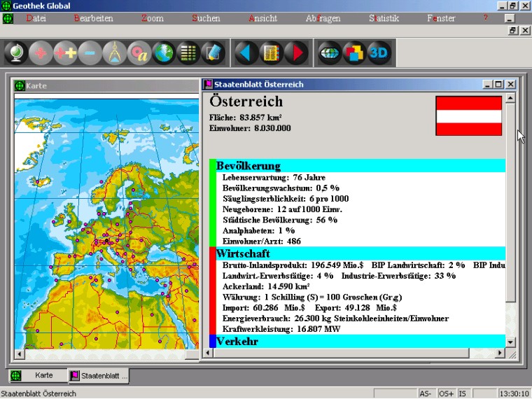Viewport: 532px width, 399px height.
Task: Open the Ansicht menu
Action: tap(262, 18)
